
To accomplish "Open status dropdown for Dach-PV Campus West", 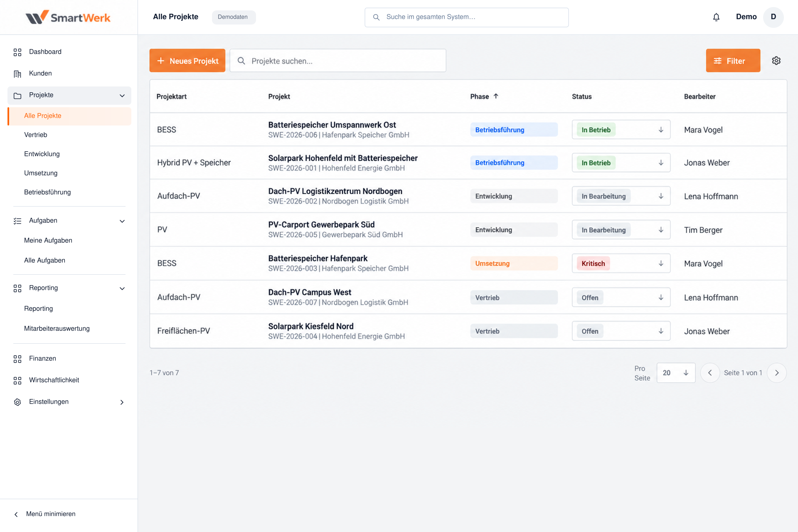I will pos(621,298).
